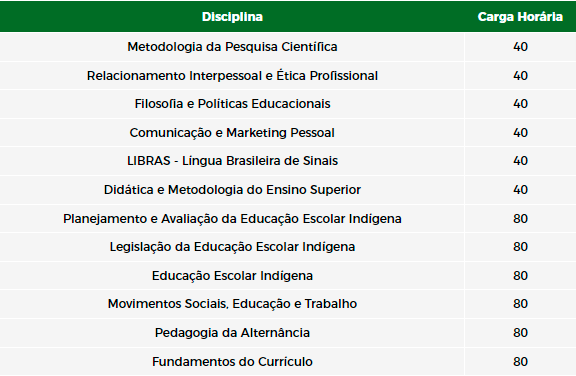
Task: Click the 80 hours for Fundamentos do Currículo
Action: pyautogui.click(x=520, y=362)
